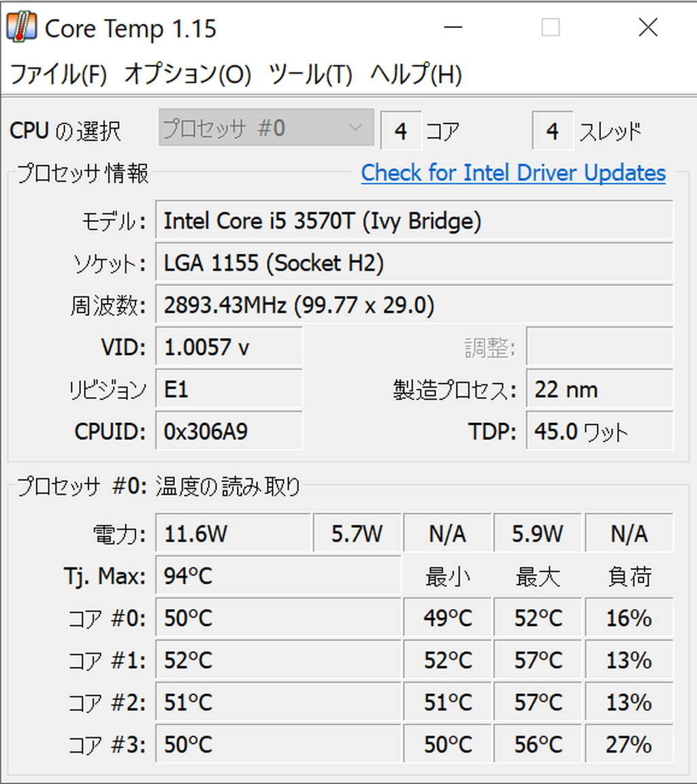This screenshot has width=697, height=784.
Task: Click the VID field showing 1.0057 v
Action: click(228, 347)
